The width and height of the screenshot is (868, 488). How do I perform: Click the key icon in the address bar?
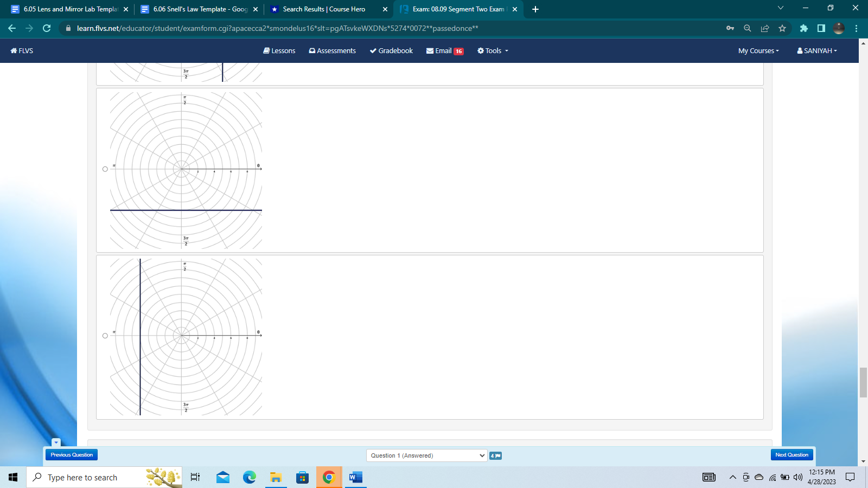pyautogui.click(x=730, y=28)
